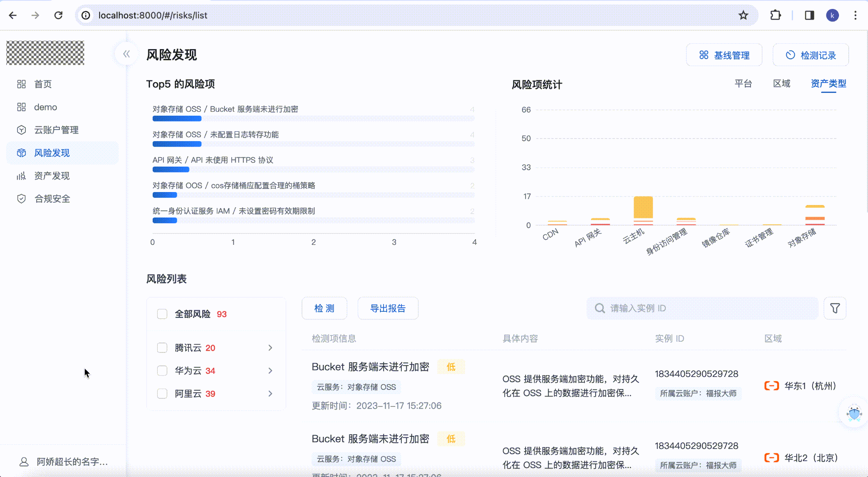This screenshot has width=868, height=477.
Task: Open 云账户管理 from the sidebar
Action: 57,130
